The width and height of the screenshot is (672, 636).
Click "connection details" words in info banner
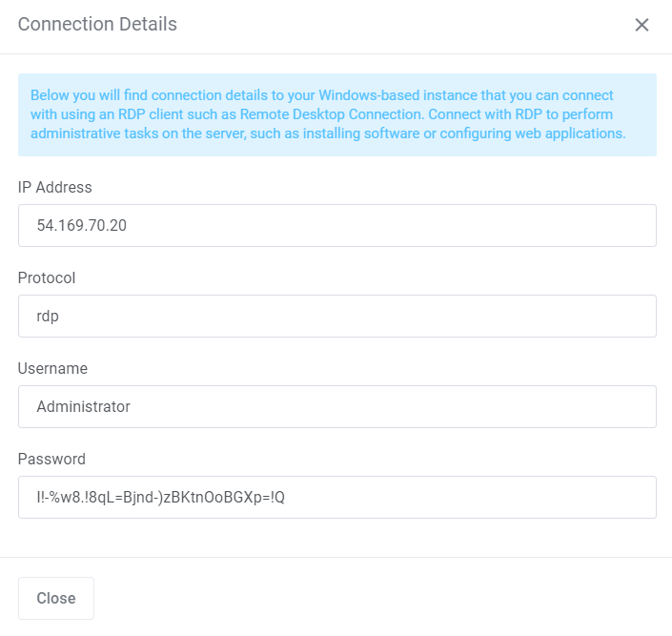point(199,95)
